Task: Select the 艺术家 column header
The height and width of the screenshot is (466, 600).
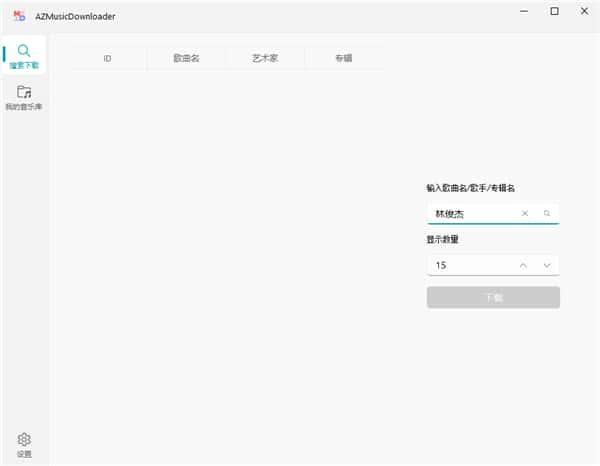Action: coord(265,58)
